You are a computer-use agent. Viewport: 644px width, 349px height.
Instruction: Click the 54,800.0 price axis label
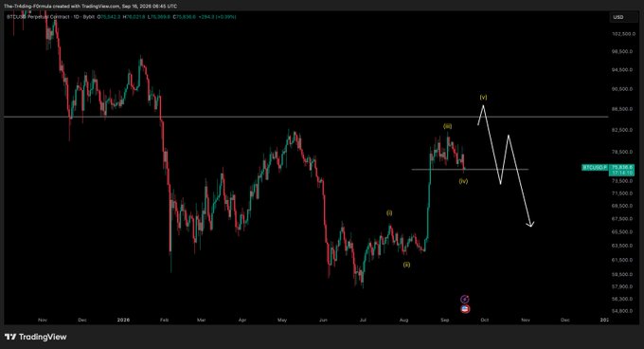(623, 311)
